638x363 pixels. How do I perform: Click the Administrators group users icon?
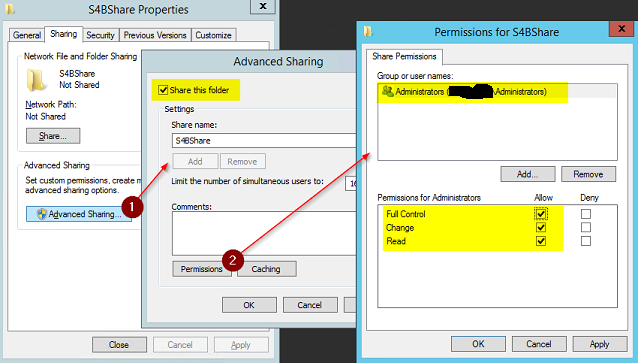[387, 91]
